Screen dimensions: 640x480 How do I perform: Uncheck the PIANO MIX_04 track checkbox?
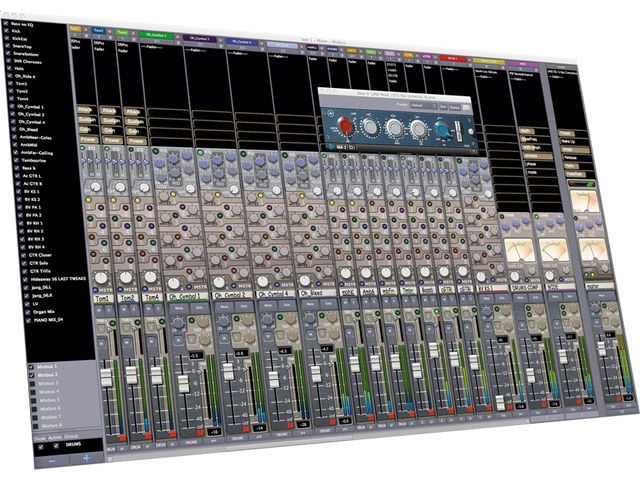[28, 320]
